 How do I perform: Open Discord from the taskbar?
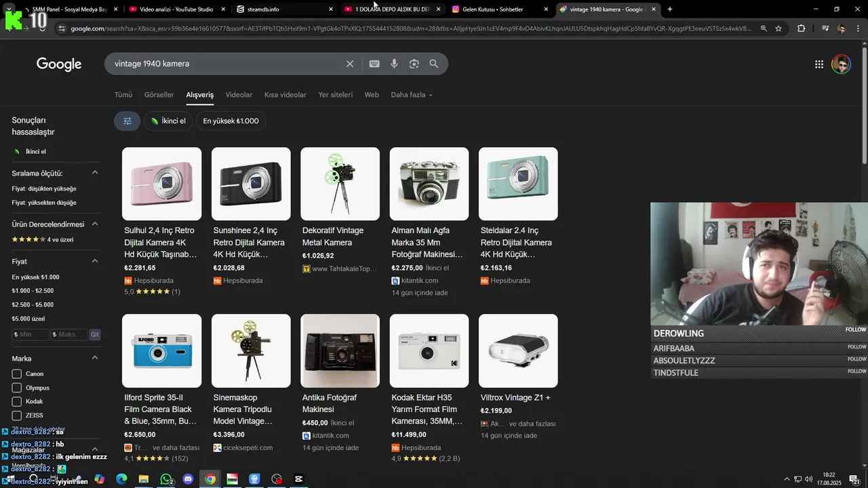click(188, 479)
